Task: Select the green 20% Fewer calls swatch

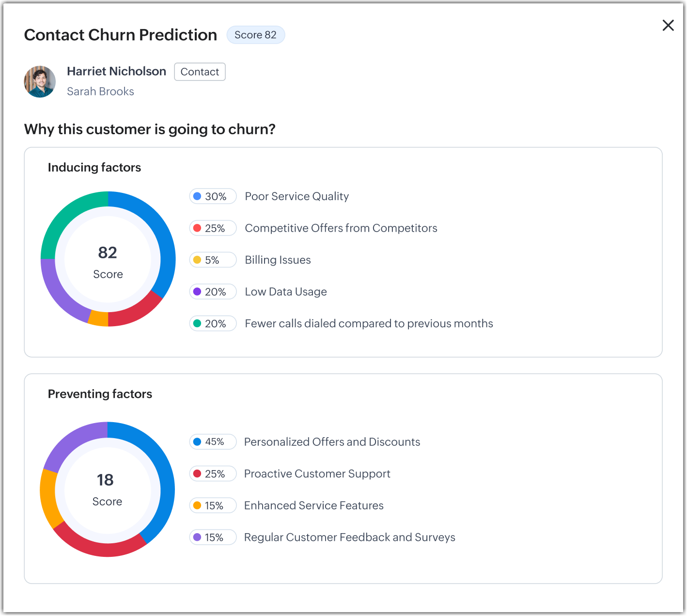Action: point(197,324)
